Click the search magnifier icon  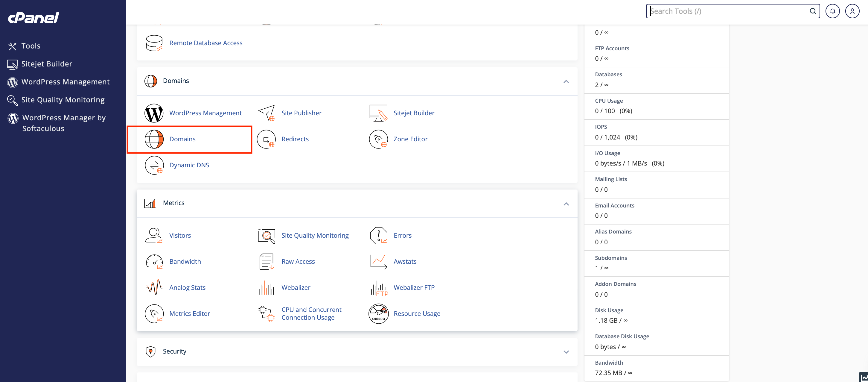coord(813,11)
